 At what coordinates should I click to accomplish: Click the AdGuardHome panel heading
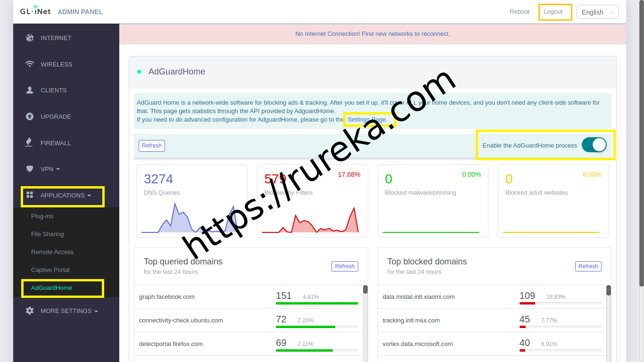click(177, 72)
